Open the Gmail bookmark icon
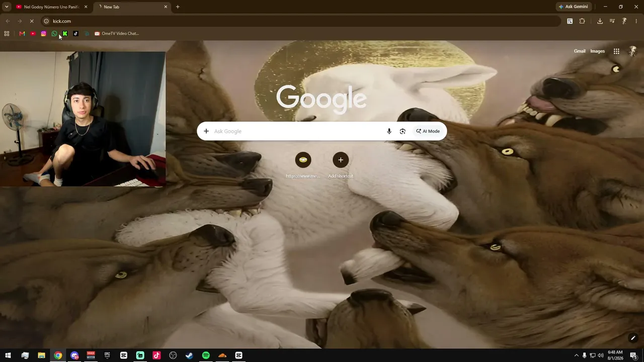644x362 pixels. 22,34
